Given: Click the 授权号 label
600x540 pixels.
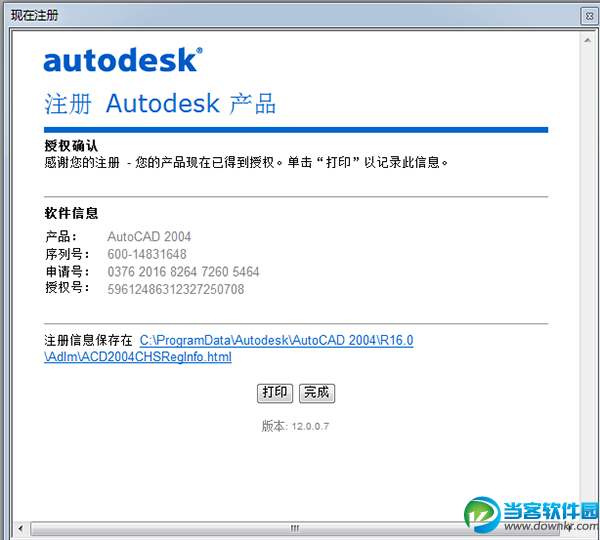Looking at the screenshot, I should (x=67, y=287).
